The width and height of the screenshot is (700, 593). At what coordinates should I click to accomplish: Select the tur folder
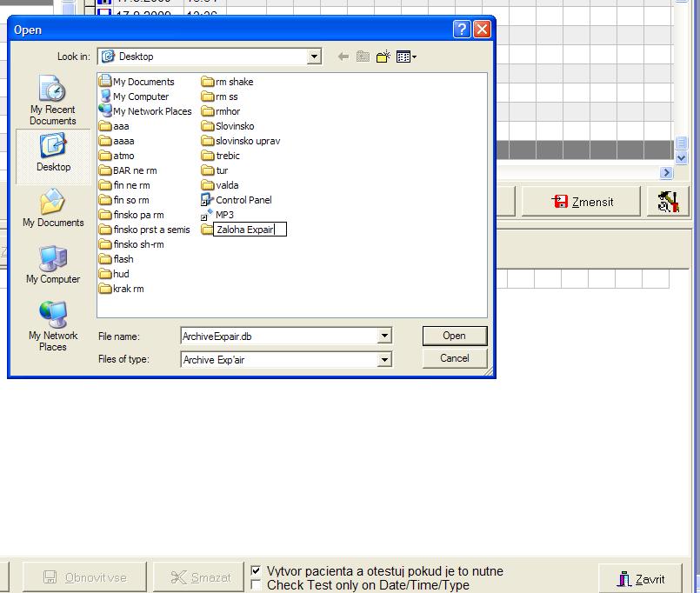pyautogui.click(x=215, y=170)
